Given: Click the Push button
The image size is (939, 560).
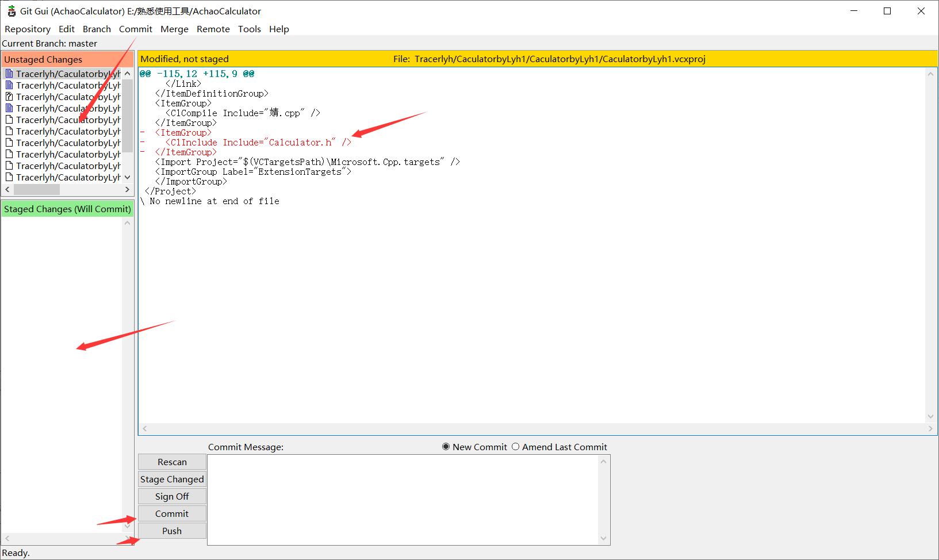Looking at the screenshot, I should click(172, 531).
